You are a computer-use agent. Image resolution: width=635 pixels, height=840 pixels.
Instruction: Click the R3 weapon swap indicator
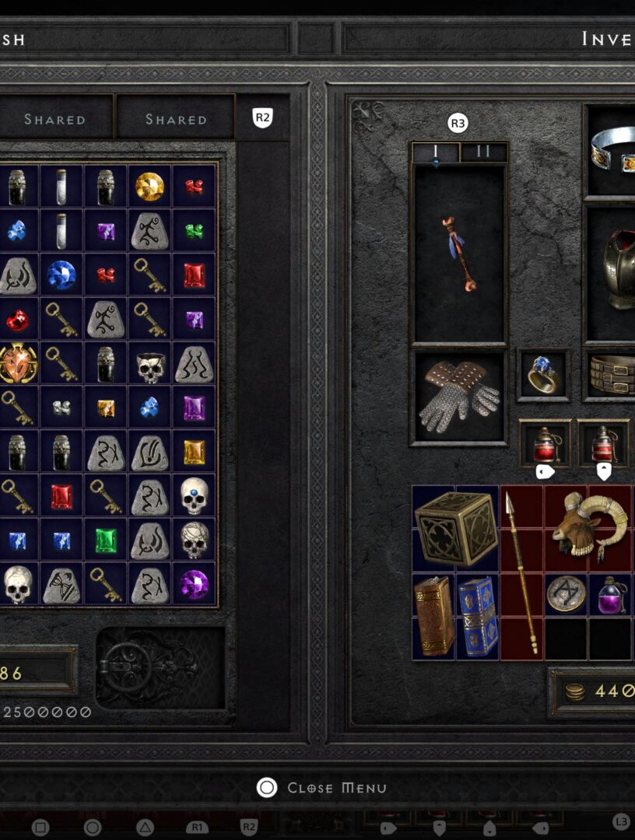pyautogui.click(x=458, y=123)
